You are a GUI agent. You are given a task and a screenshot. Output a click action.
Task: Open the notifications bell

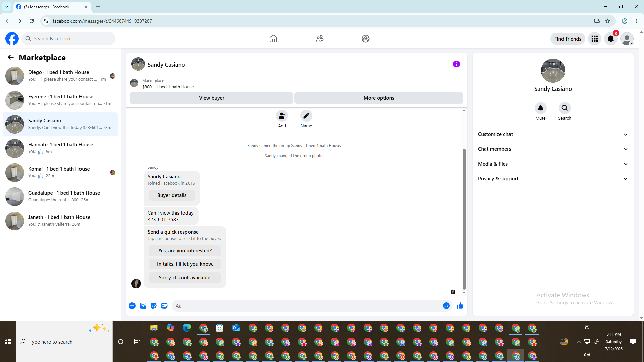point(610,39)
